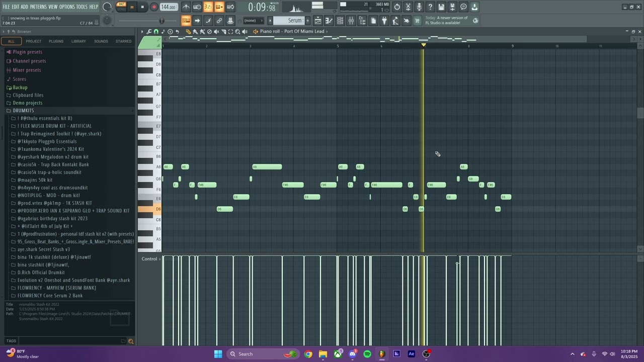Open the audio editor scissors icon
Screen dimensions: 644x362
408,7
